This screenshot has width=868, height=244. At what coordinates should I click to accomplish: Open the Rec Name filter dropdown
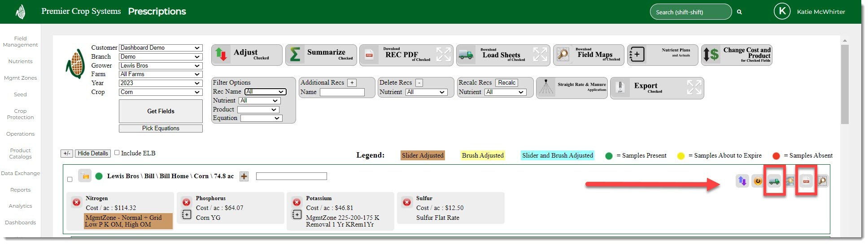click(265, 92)
